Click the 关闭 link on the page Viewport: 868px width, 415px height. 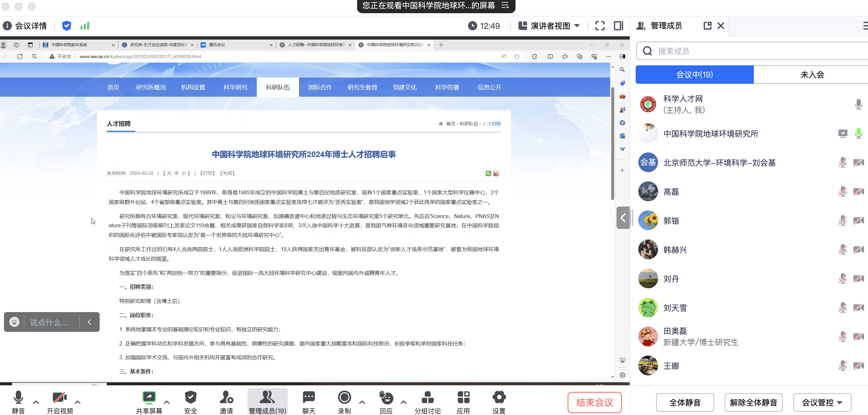click(x=227, y=173)
